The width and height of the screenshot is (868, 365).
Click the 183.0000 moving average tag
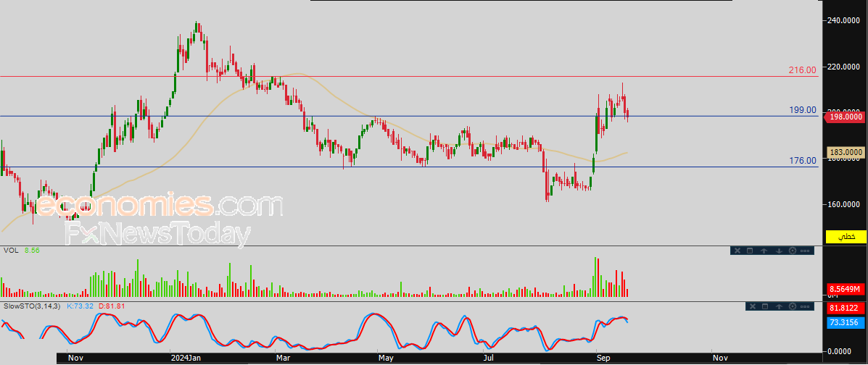[x=846, y=152]
